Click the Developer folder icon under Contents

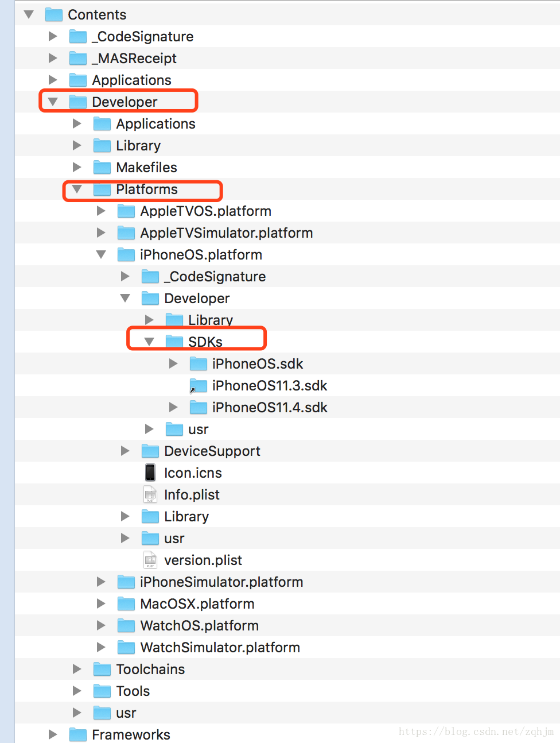pos(78,102)
